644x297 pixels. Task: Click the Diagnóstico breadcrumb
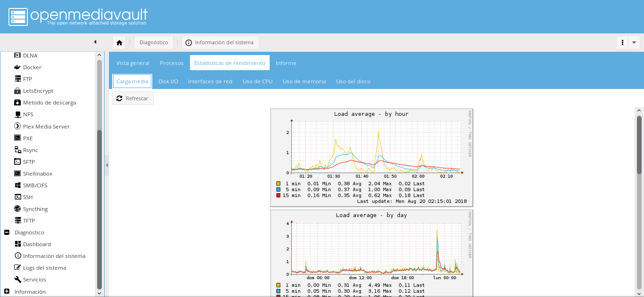click(x=154, y=42)
